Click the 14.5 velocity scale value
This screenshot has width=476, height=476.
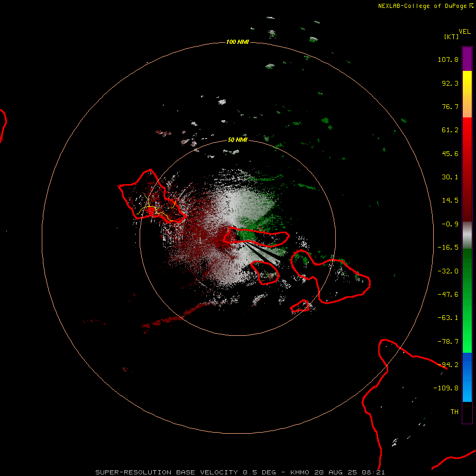point(450,200)
